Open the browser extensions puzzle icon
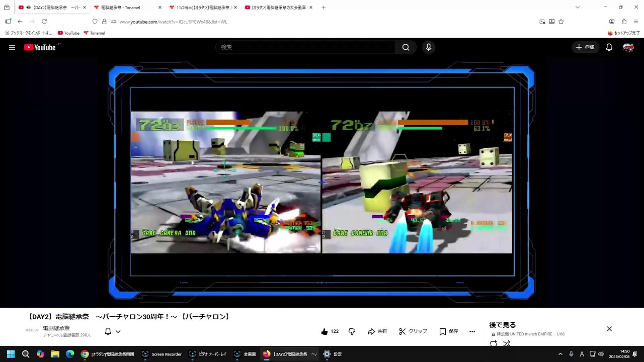Image resolution: width=644 pixels, height=362 pixels. coord(624,22)
